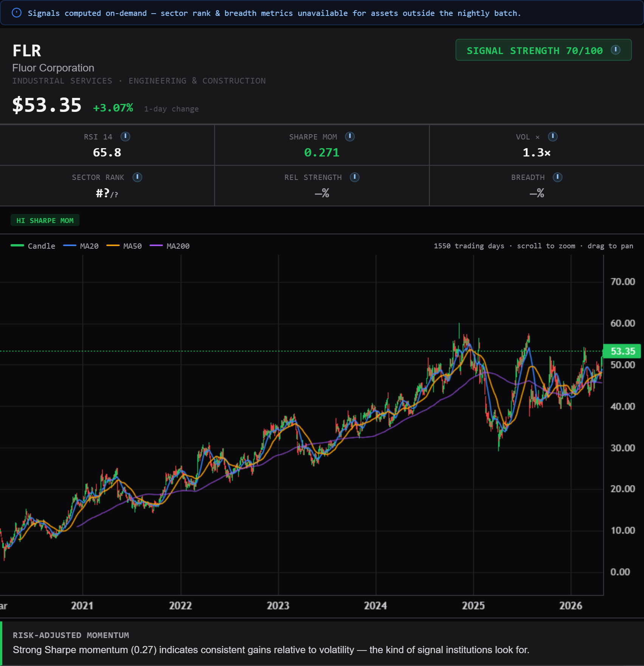Click the 2025 label on time axis
The height and width of the screenshot is (666, 644).
(x=473, y=606)
